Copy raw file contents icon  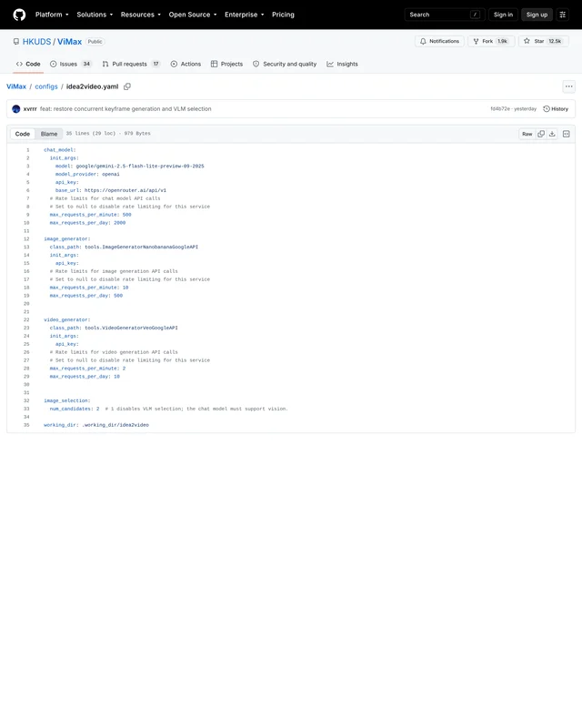coord(541,134)
